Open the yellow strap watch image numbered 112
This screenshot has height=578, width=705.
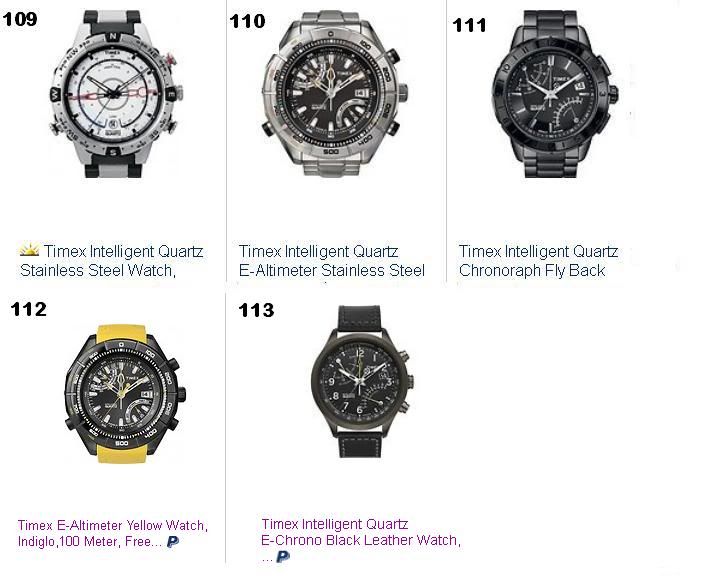[x=125, y=393]
